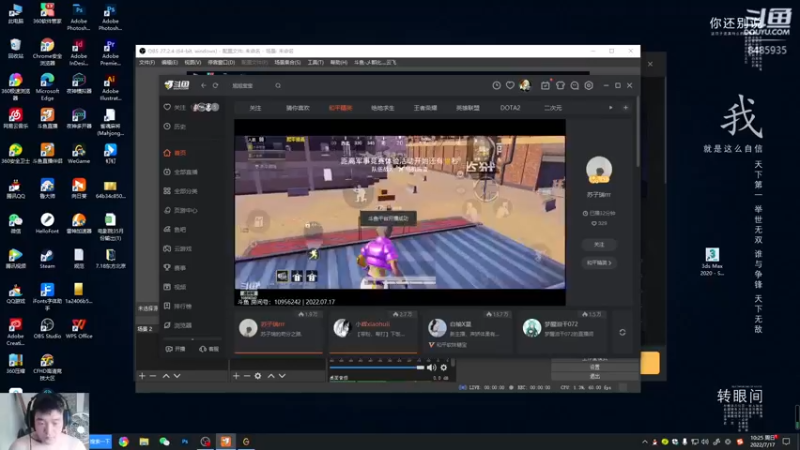Expand more category tabs with right arrow
Viewport: 800px width, 450px height.
(611, 108)
